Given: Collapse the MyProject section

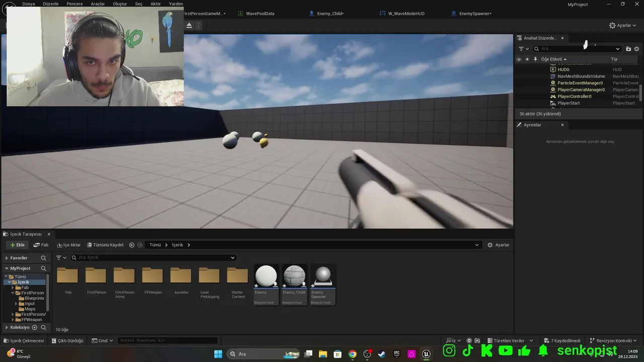Looking at the screenshot, I should [7, 268].
